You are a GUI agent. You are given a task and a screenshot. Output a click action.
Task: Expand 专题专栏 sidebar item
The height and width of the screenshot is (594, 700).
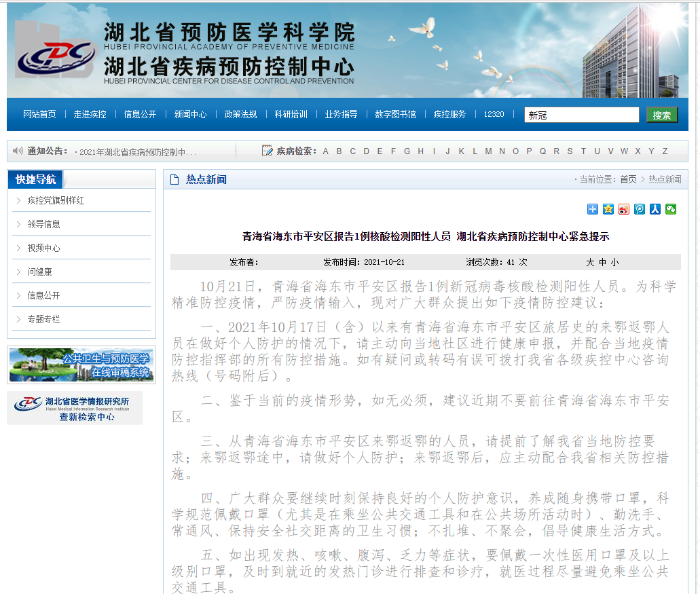click(43, 319)
